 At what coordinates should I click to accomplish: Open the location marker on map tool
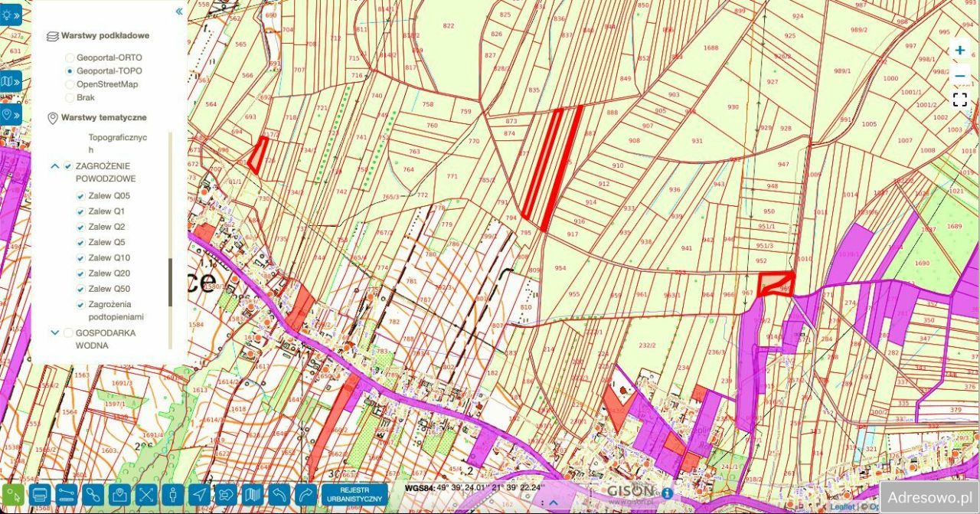120,496
